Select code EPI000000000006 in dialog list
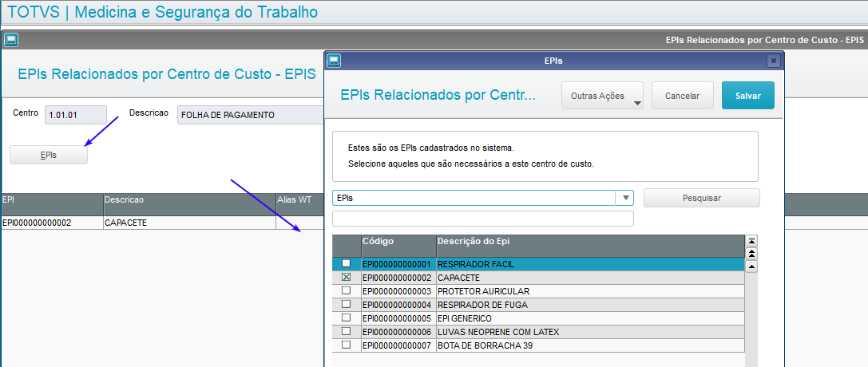 click(x=398, y=332)
